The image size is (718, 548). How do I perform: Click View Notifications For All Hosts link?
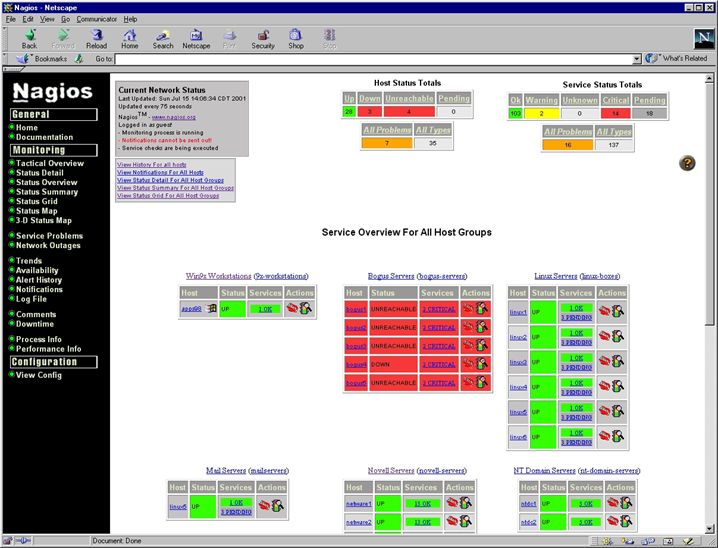click(x=160, y=172)
